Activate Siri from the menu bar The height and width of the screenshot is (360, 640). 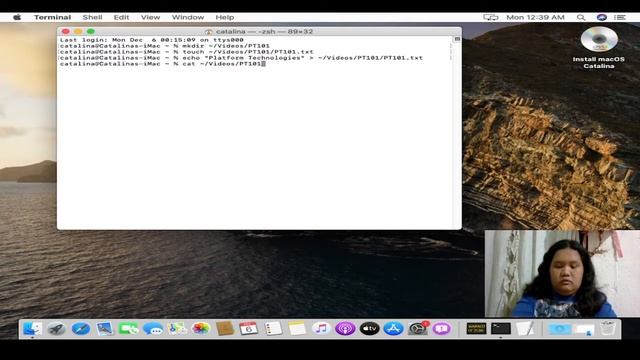click(601, 18)
